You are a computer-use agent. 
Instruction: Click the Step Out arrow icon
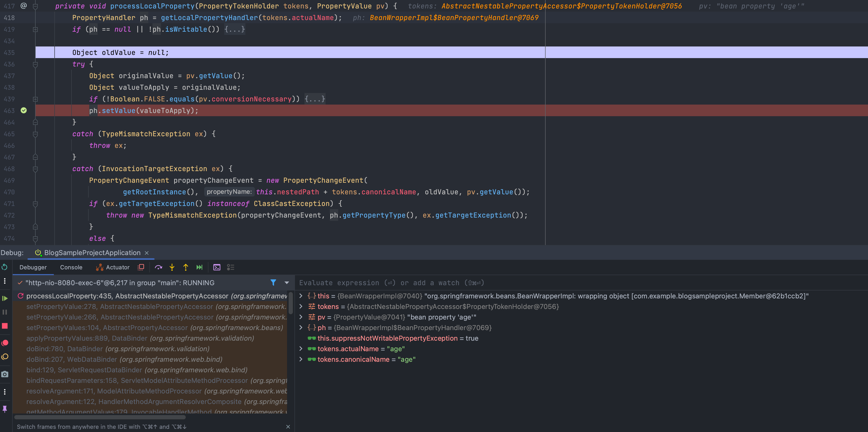coord(186,267)
